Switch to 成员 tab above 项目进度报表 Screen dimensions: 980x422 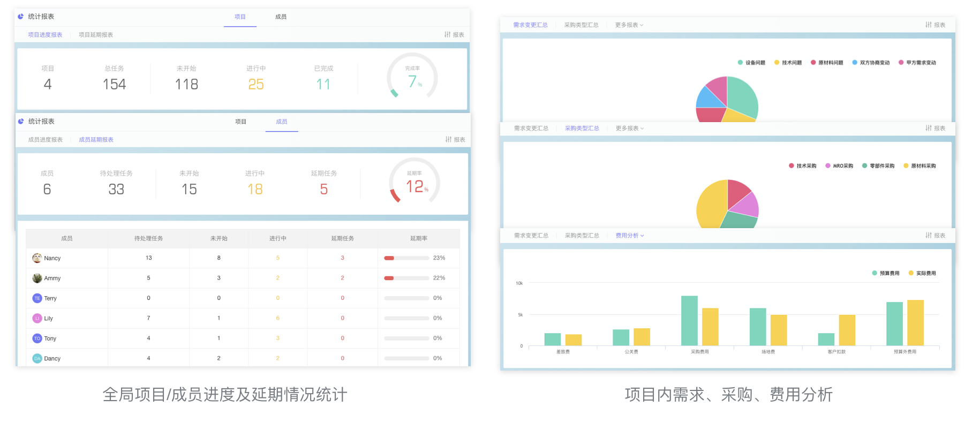click(x=281, y=17)
